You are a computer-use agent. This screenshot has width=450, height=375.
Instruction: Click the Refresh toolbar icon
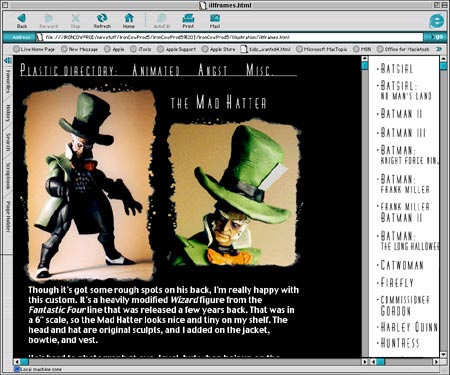(x=102, y=18)
